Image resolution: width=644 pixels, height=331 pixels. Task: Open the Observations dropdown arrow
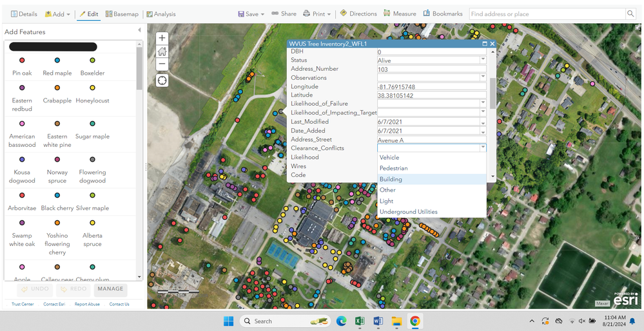[x=483, y=77]
